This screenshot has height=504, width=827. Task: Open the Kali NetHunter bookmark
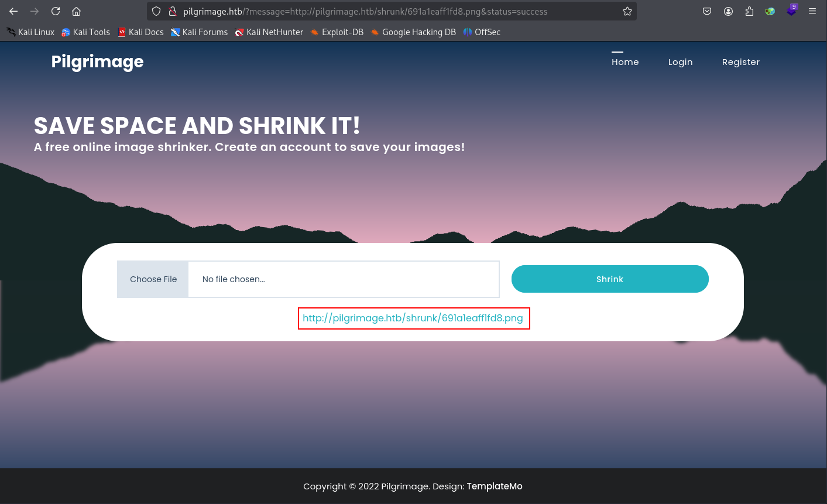(x=269, y=32)
